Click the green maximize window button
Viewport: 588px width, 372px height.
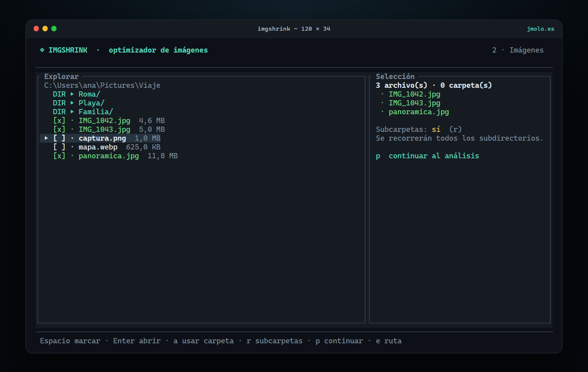coord(54,29)
